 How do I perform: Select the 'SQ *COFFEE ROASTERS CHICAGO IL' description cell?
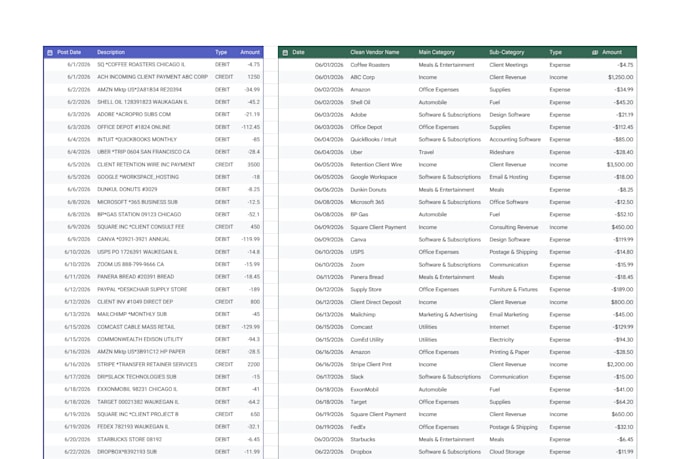141,64
